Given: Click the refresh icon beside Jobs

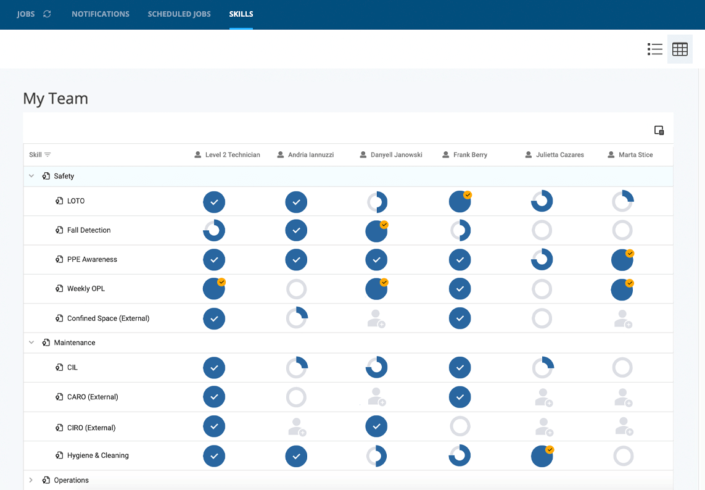Looking at the screenshot, I should [46, 15].
